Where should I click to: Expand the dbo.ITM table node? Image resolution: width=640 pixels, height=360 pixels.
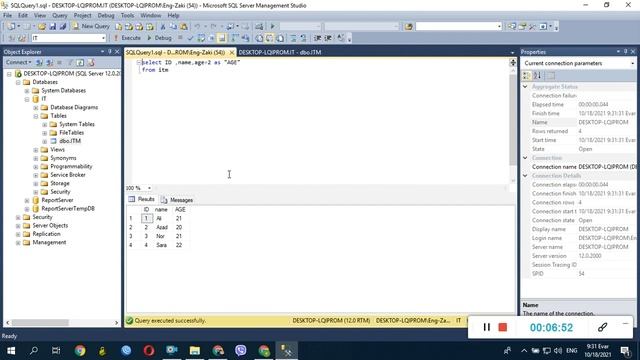(x=45, y=141)
